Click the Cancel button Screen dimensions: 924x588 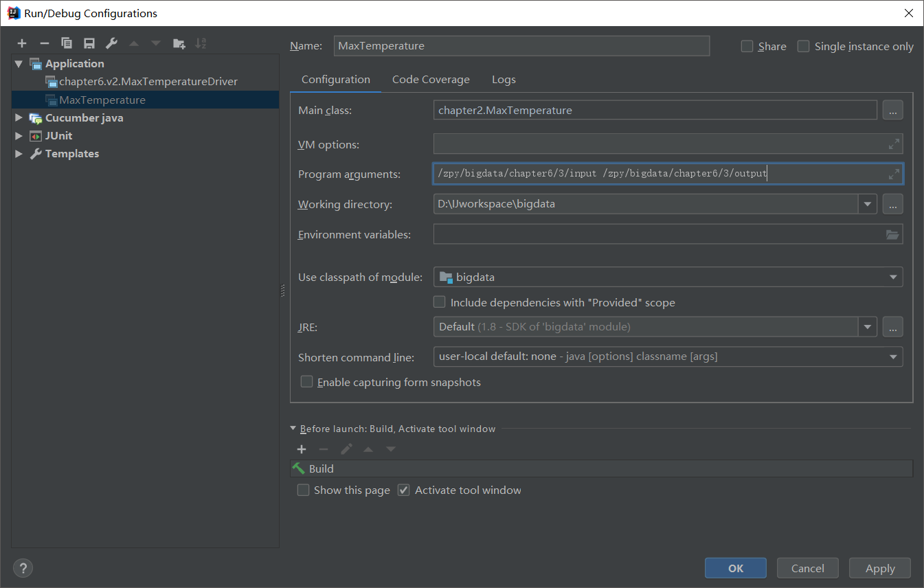808,568
